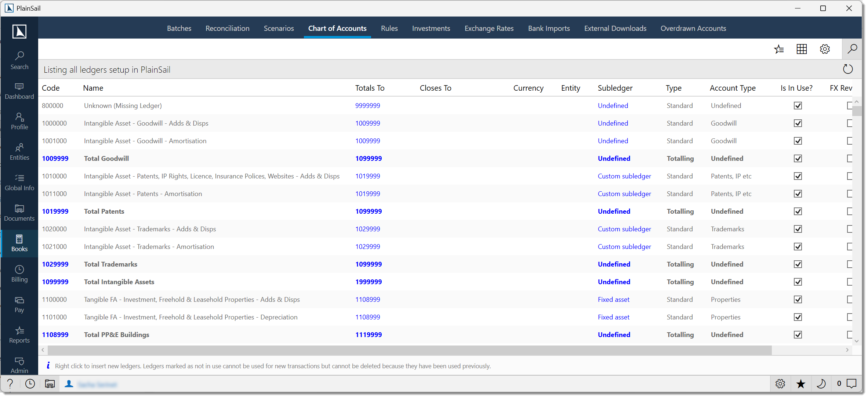Switch to the Exchange Rates tab

point(489,28)
